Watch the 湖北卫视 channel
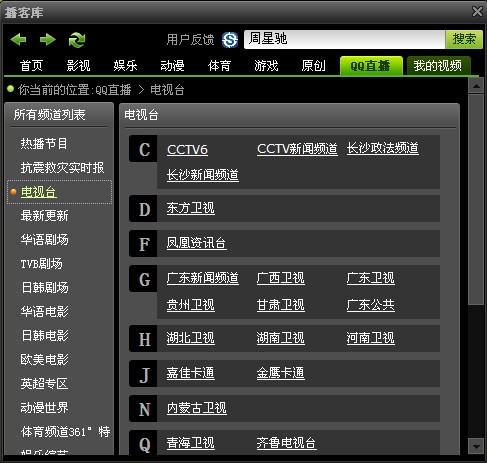The width and height of the screenshot is (487, 463). click(191, 338)
